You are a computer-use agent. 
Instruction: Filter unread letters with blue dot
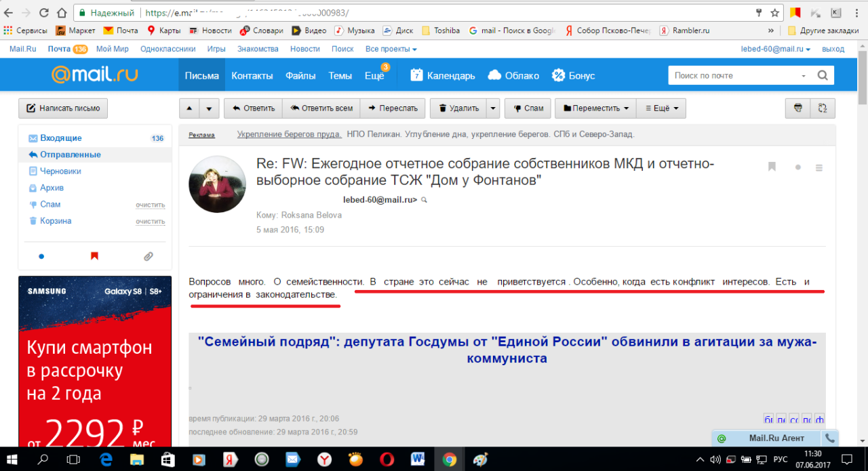click(x=41, y=256)
